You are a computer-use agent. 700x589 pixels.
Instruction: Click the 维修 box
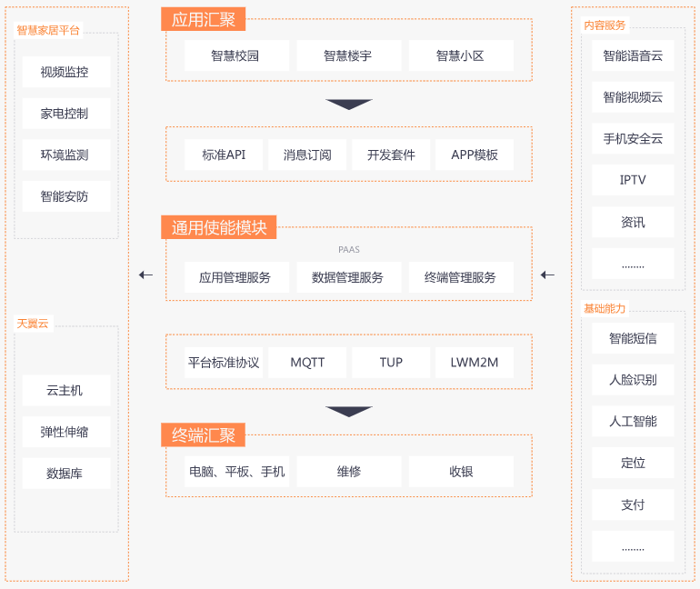pyautogui.click(x=349, y=472)
